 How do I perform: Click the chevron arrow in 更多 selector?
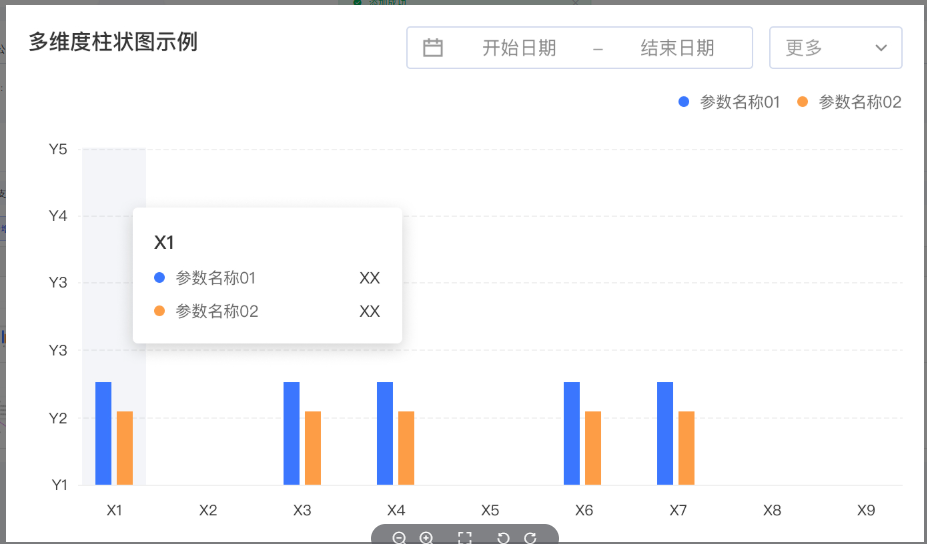[881, 48]
